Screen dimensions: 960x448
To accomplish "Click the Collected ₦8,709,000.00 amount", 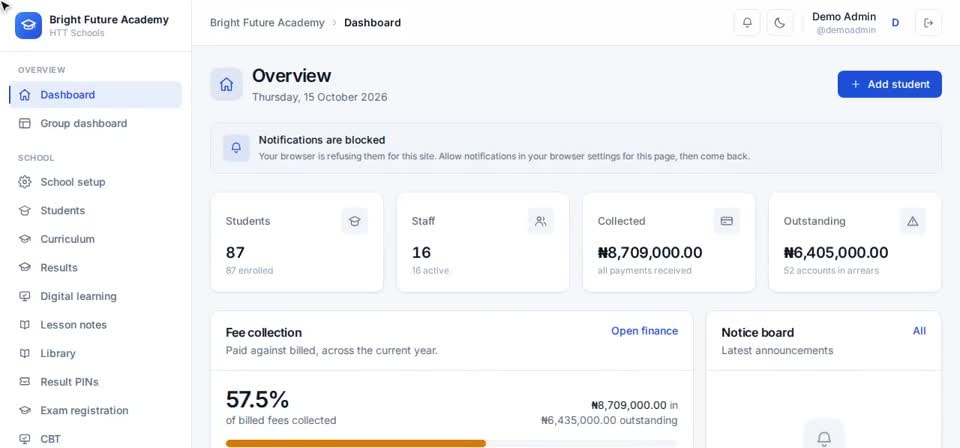I will 650,252.
